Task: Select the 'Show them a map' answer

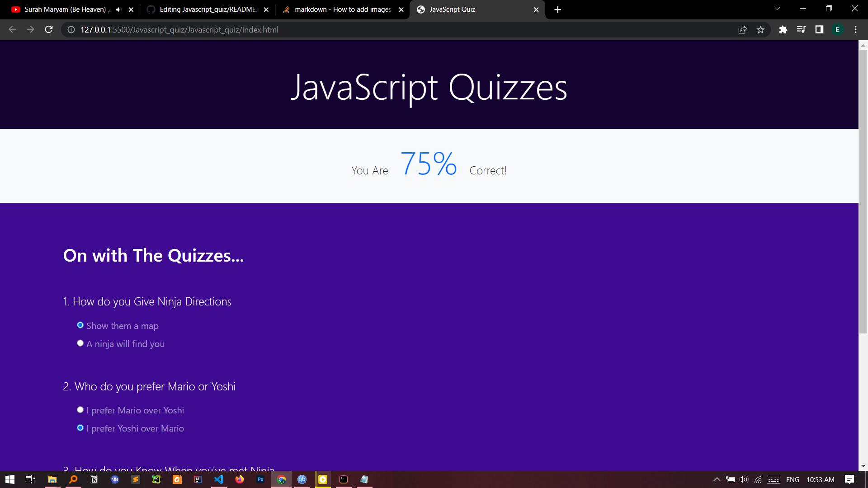Action: [x=80, y=325]
